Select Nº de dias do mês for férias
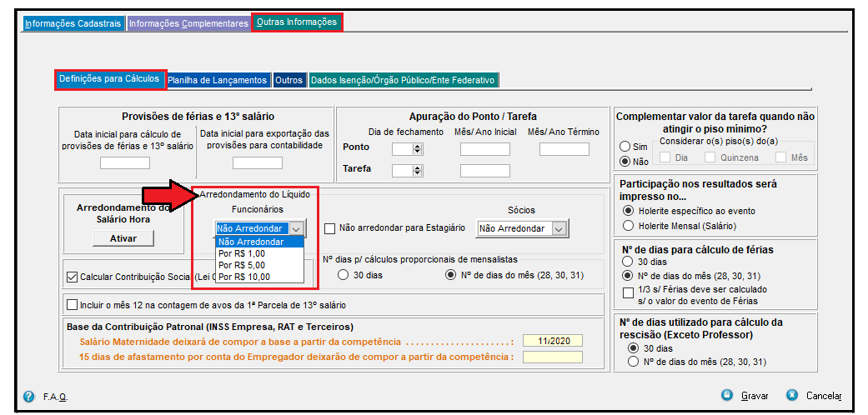Viewport: 868px width, 415px height. [628, 276]
